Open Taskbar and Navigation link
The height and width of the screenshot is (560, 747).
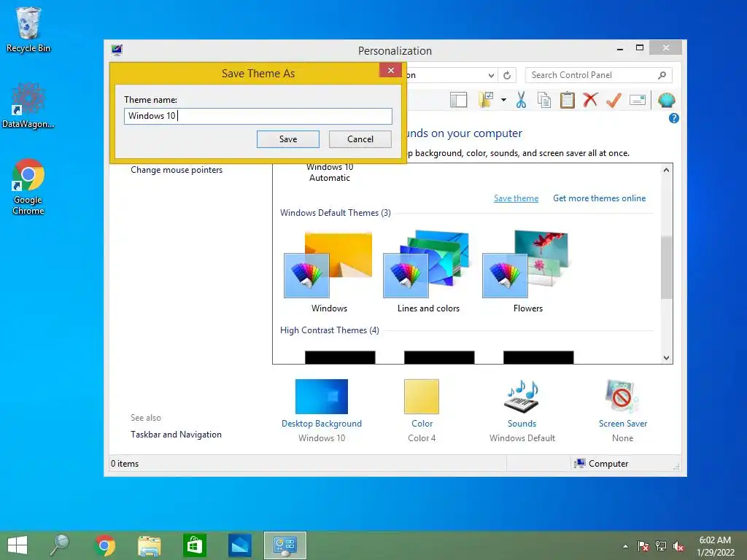pyautogui.click(x=176, y=435)
